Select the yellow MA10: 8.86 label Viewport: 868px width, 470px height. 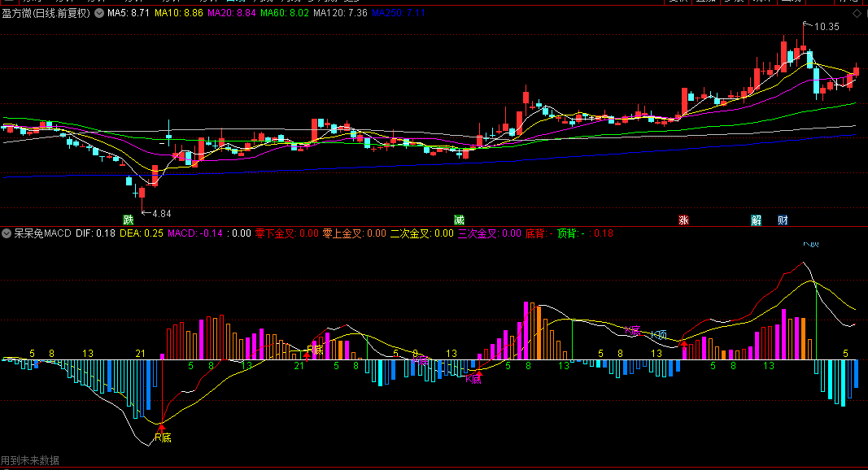pyautogui.click(x=179, y=13)
